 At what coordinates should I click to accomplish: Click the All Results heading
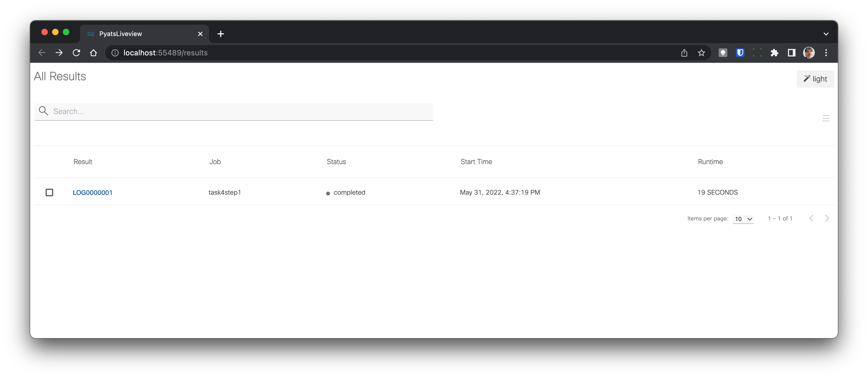coord(60,77)
